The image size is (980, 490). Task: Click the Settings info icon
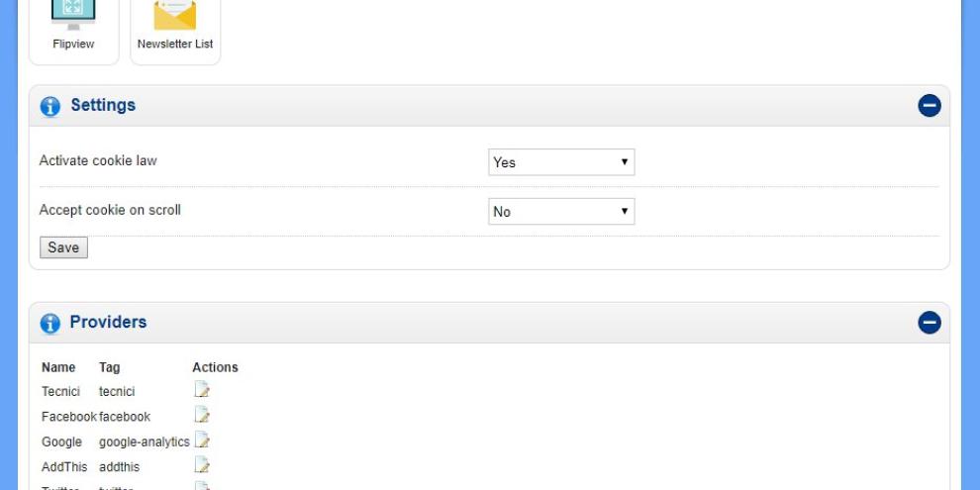coord(49,106)
